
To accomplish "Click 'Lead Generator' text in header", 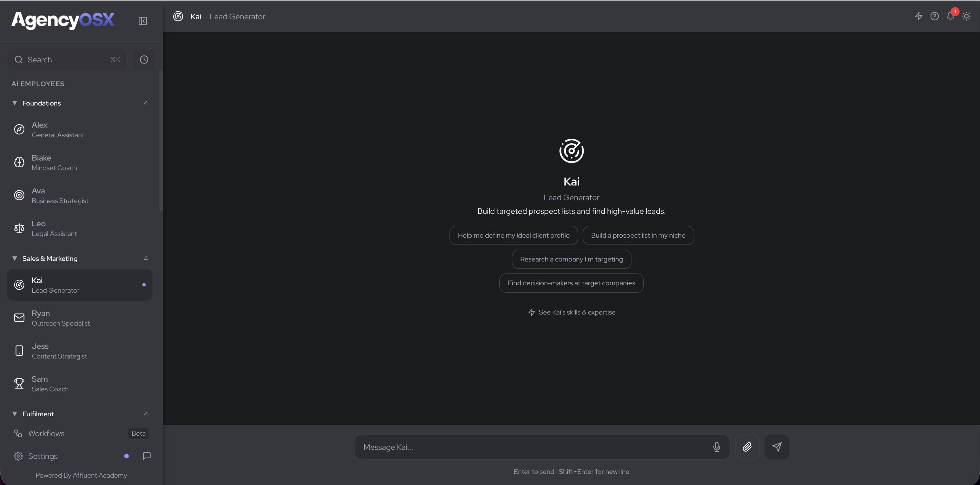I will [237, 17].
